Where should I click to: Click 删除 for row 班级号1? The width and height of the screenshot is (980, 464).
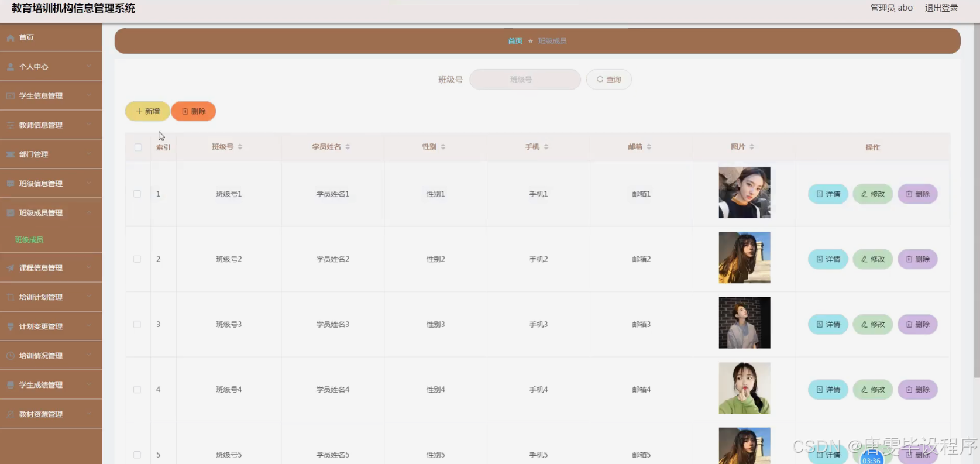917,194
